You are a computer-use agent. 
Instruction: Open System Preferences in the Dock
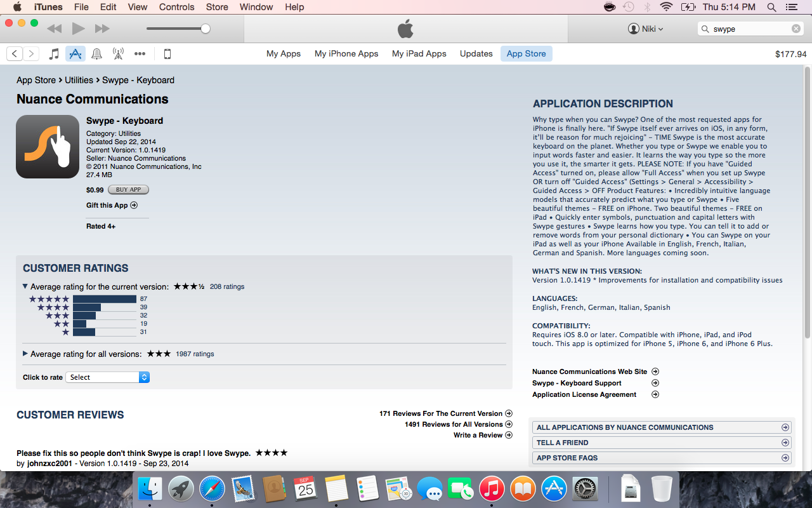[585, 488]
